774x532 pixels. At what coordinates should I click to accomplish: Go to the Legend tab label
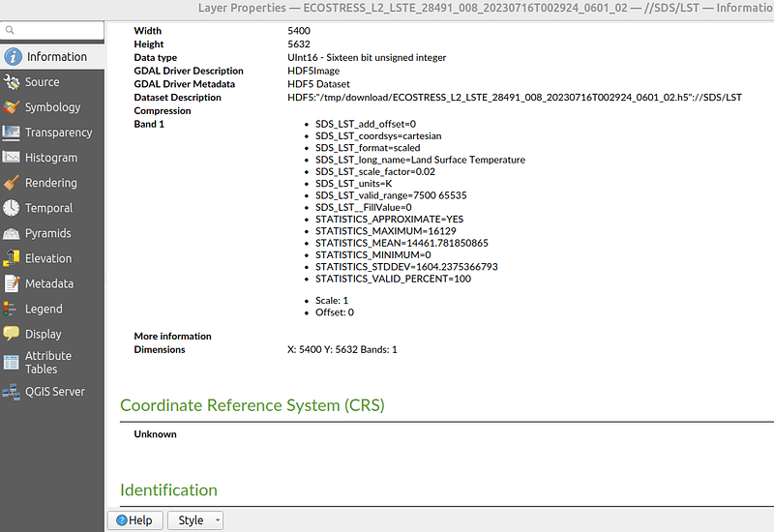pyautogui.click(x=44, y=309)
